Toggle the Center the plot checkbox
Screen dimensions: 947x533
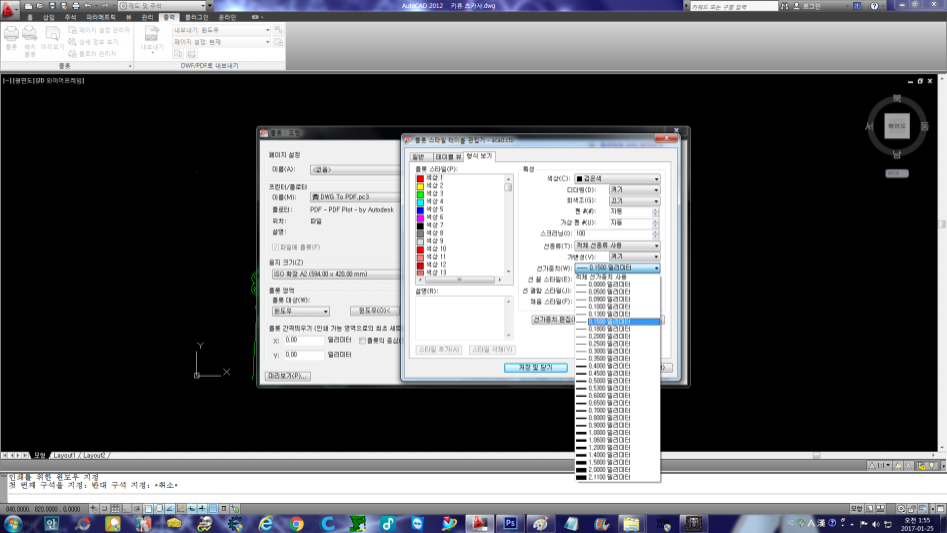click(362, 340)
